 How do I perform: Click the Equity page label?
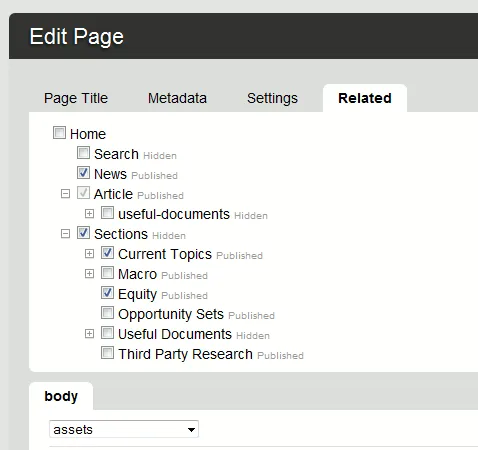tap(137, 294)
